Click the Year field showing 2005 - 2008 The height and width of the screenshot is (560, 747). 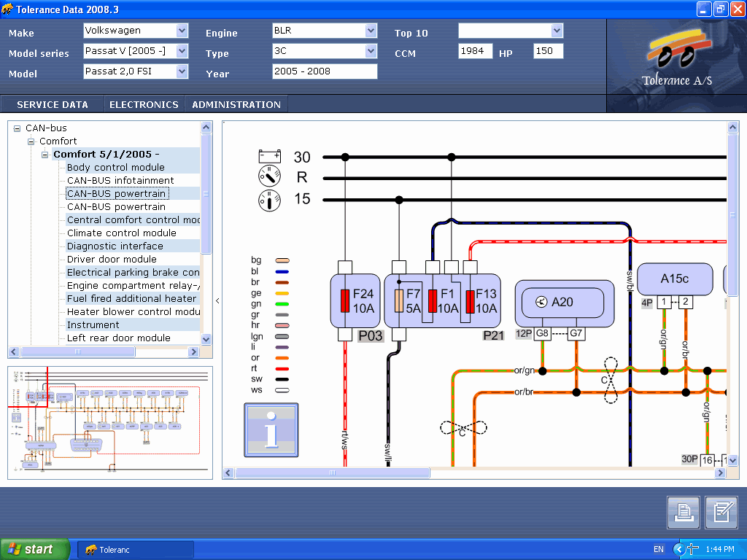point(325,71)
